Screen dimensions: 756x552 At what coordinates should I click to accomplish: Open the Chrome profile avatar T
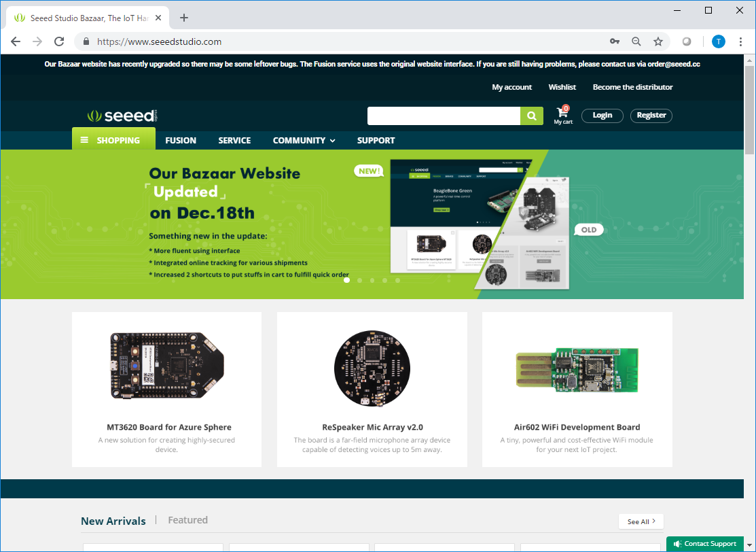point(719,41)
